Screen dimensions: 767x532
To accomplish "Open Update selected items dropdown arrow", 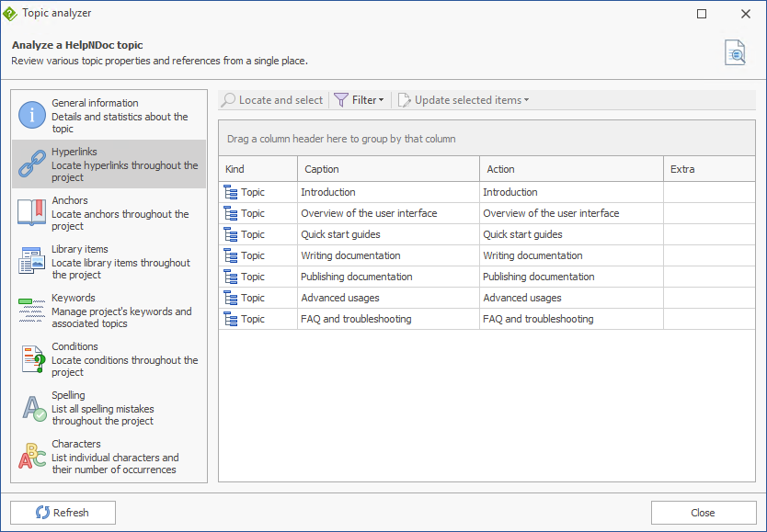I will click(x=526, y=100).
